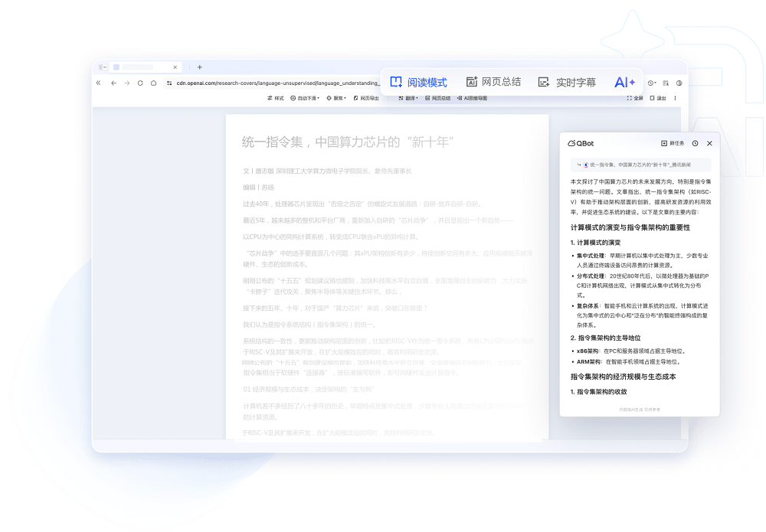
Task: Expand 翻译 translate dropdown
Action: coord(408,98)
